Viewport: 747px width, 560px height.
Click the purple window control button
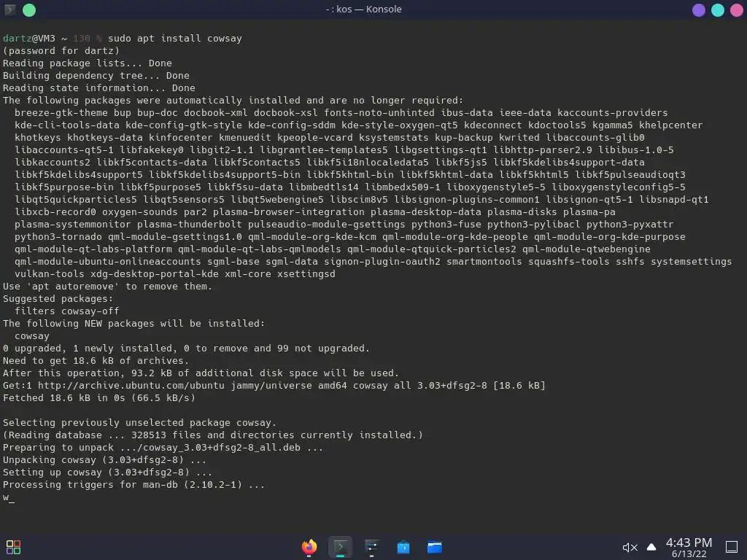(698, 10)
